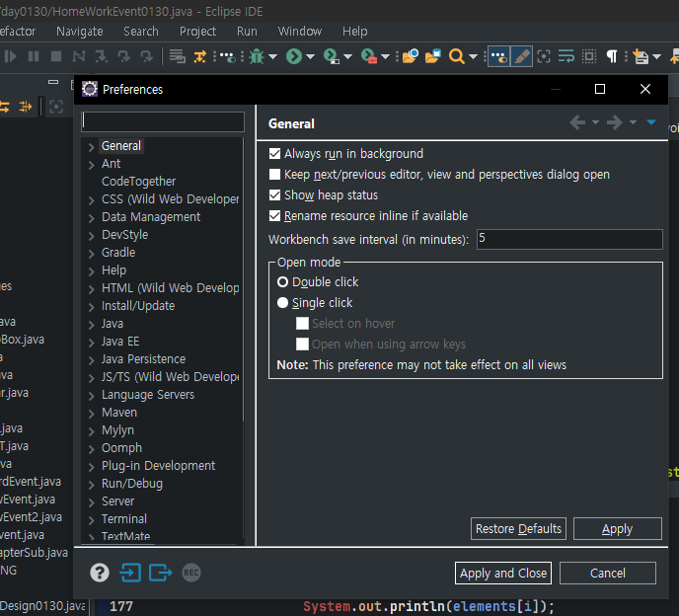This screenshot has height=616, width=679.
Task: Check Keep next/previous editor dialog open
Action: [x=274, y=175]
